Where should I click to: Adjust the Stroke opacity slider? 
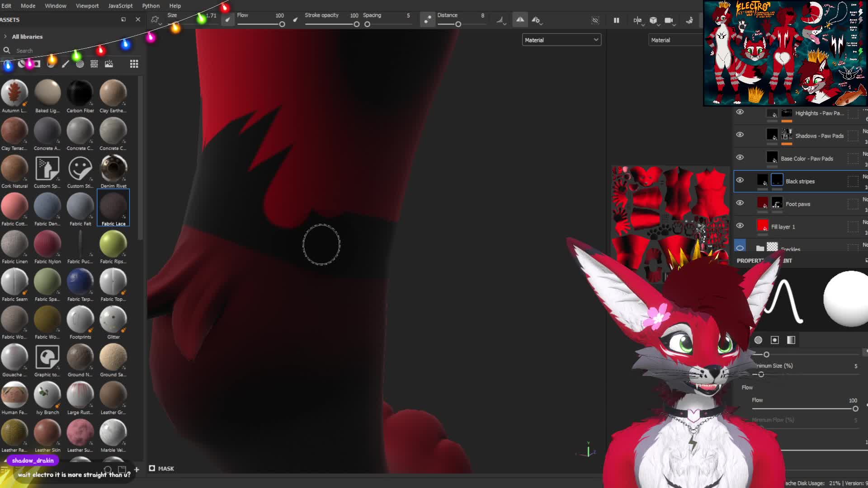click(332, 24)
